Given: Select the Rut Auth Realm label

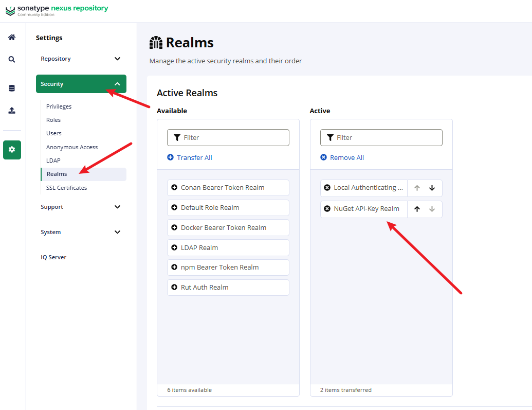Looking at the screenshot, I should tap(205, 288).
